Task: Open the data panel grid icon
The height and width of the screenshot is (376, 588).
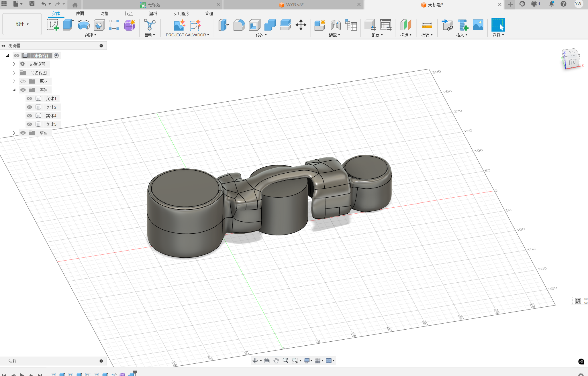Action: [4, 4]
